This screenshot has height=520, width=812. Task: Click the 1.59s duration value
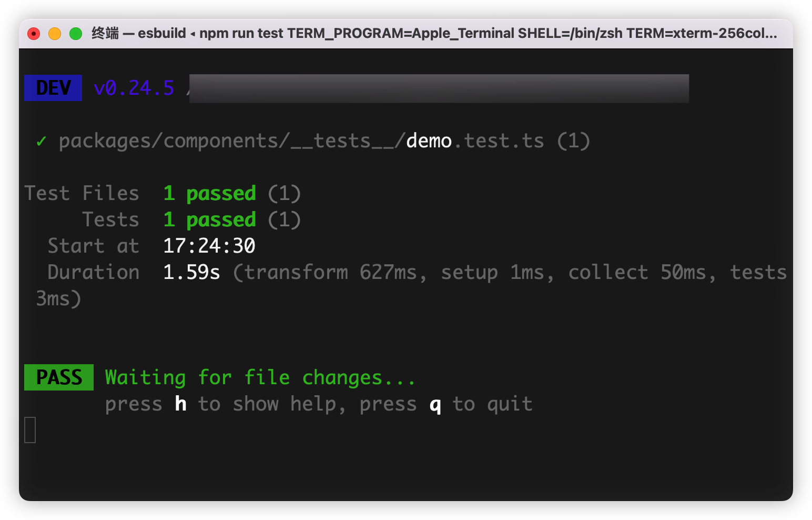pyautogui.click(x=191, y=272)
